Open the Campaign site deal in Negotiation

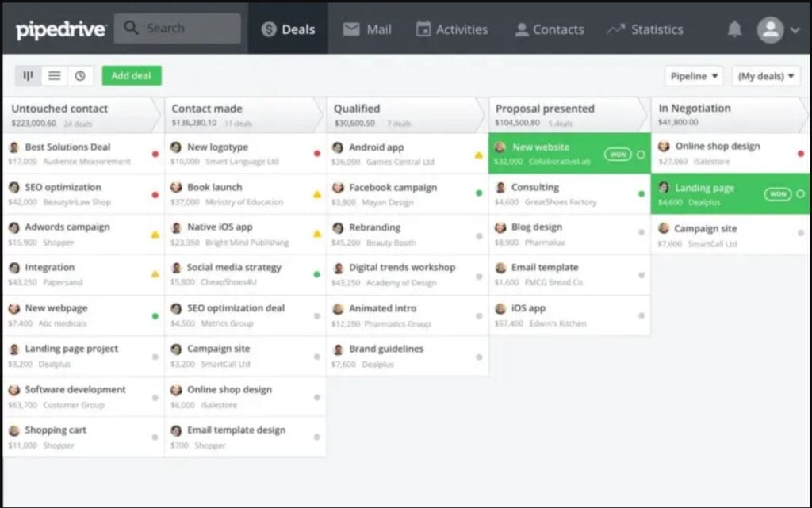tap(730, 235)
